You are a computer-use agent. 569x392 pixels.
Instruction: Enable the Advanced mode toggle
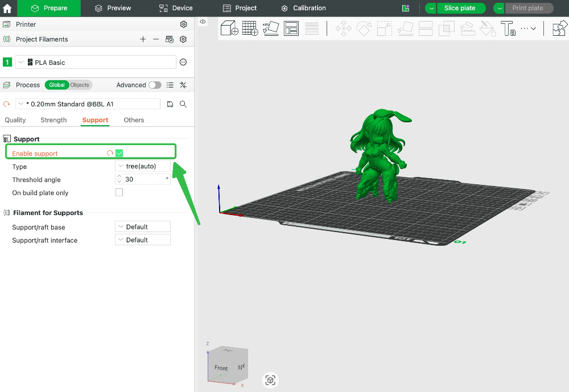[x=154, y=84]
